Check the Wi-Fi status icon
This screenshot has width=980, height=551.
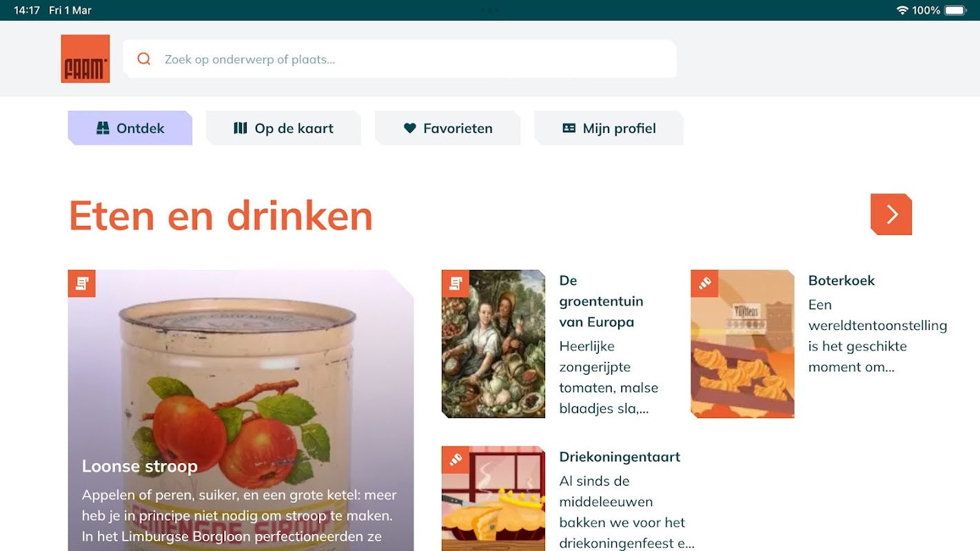(x=902, y=10)
